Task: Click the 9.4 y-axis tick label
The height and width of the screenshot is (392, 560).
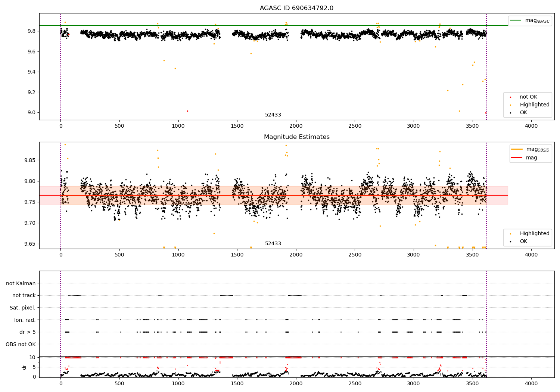Action: tap(32, 72)
